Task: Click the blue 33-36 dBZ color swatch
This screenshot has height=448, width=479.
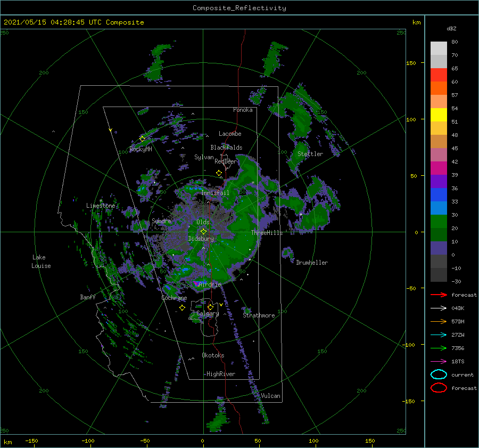Action: [x=439, y=195]
